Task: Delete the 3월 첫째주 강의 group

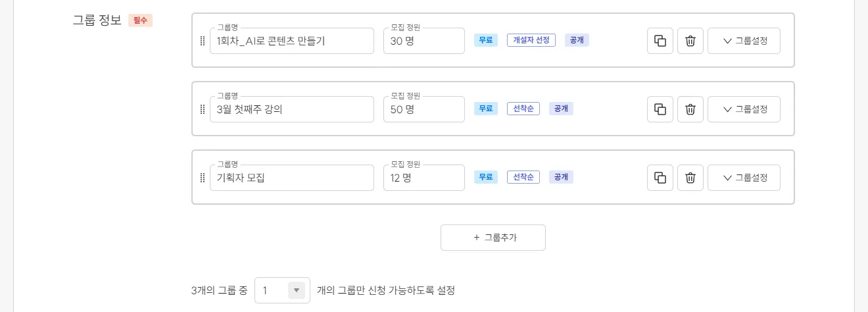Action: (x=690, y=109)
